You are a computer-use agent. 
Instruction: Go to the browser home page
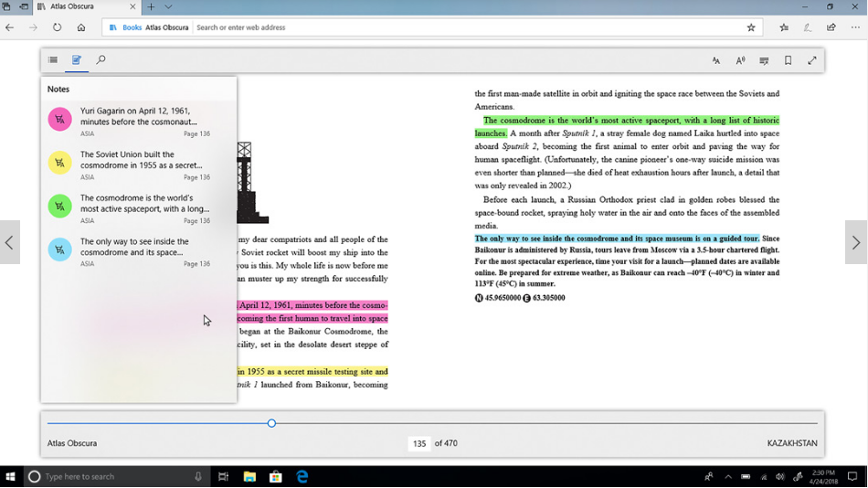[x=80, y=27]
